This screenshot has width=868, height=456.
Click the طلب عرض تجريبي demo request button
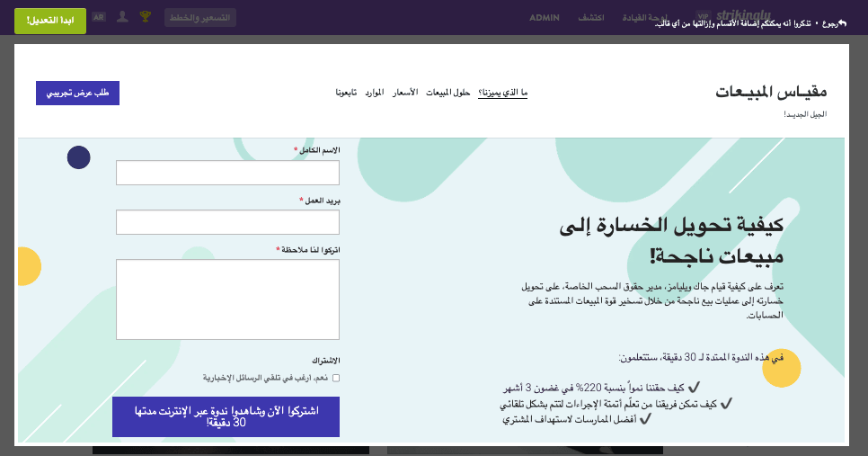tap(77, 93)
